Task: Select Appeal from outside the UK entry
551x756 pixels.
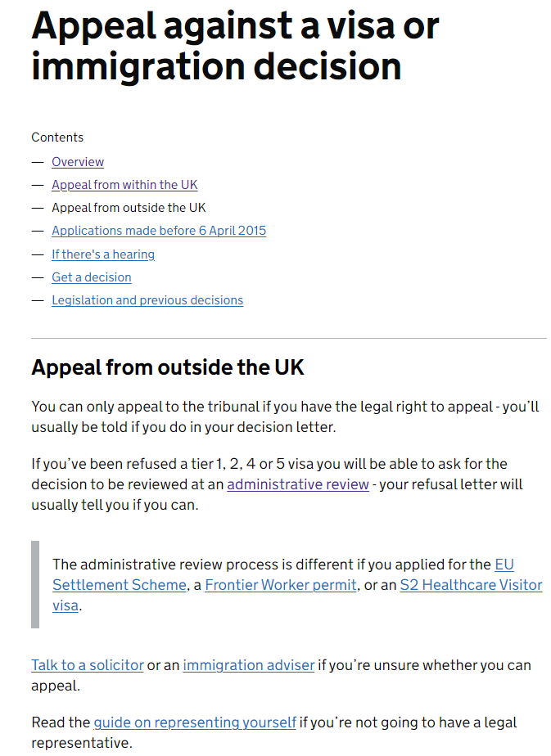Action: point(129,208)
